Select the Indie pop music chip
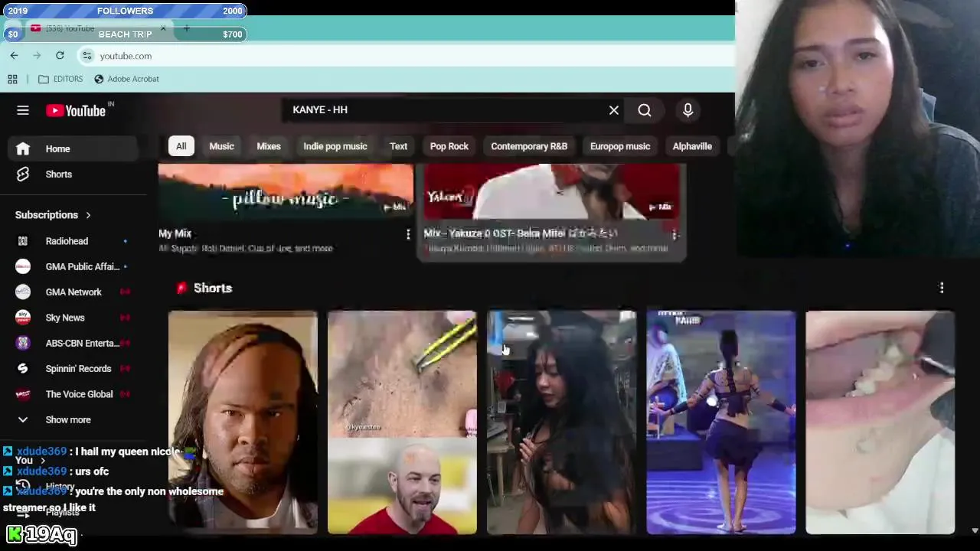Viewport: 980px width, 551px height. 335,146
